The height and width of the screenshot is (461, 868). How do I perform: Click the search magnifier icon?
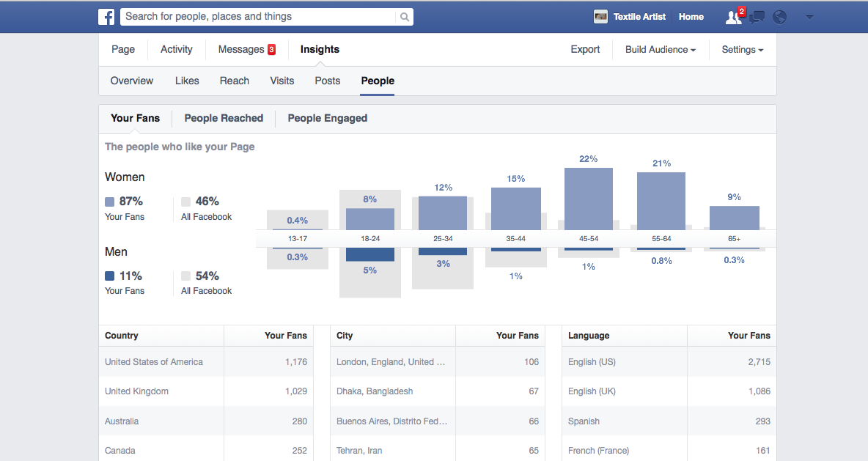point(405,17)
